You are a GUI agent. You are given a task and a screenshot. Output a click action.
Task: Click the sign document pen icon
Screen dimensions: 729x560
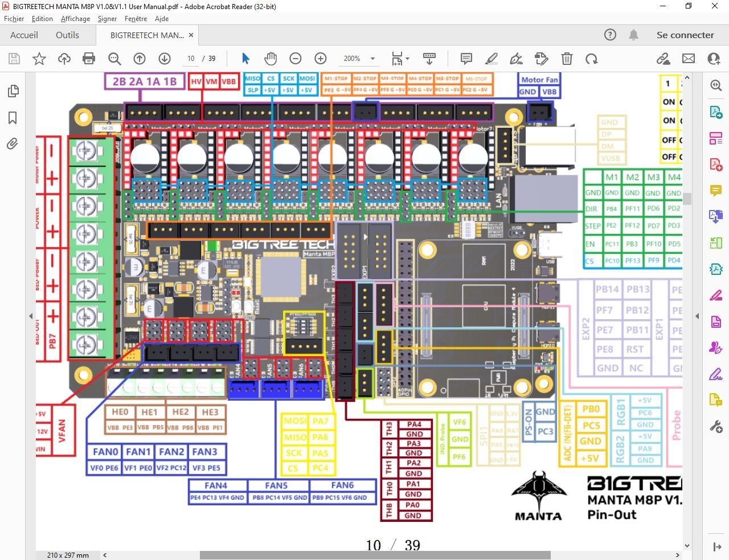coord(517,59)
